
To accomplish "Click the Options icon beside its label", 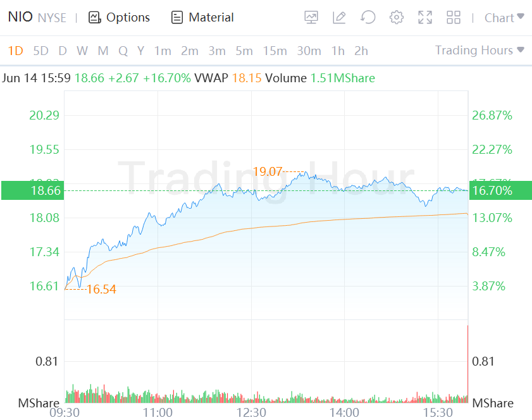I will click(95, 18).
